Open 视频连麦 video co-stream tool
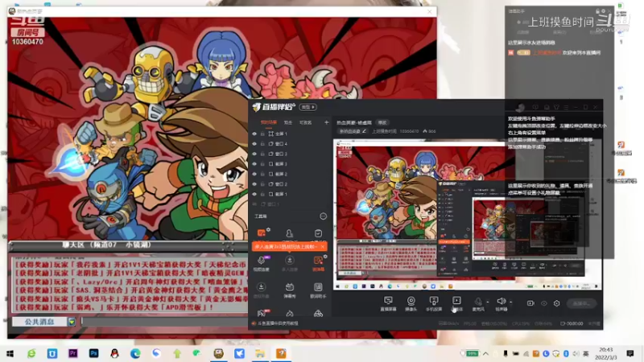Image resolution: width=644 pixels, height=362 pixels. click(x=261, y=264)
